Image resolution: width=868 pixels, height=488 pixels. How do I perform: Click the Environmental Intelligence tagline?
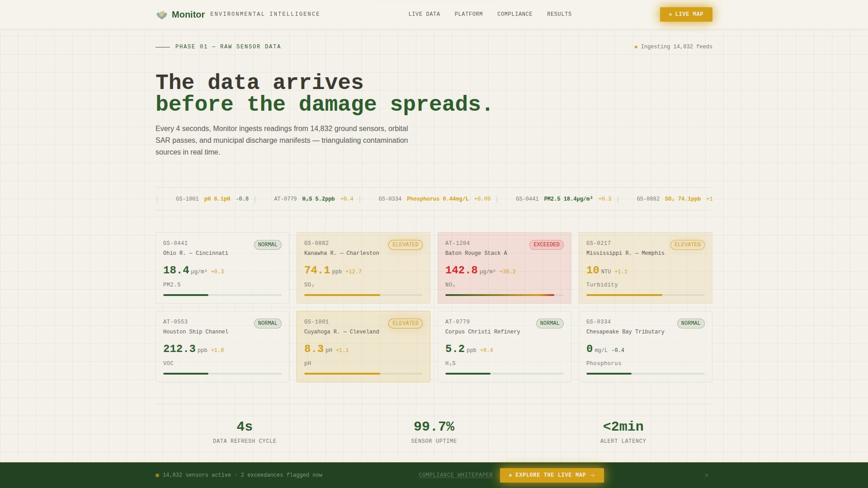coord(265,14)
